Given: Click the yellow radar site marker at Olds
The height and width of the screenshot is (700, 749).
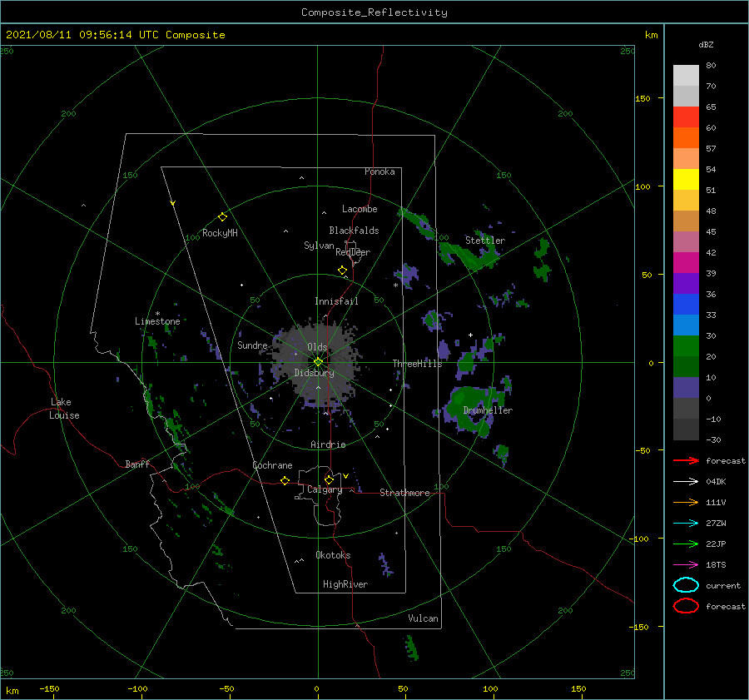Looking at the screenshot, I should 318,362.
